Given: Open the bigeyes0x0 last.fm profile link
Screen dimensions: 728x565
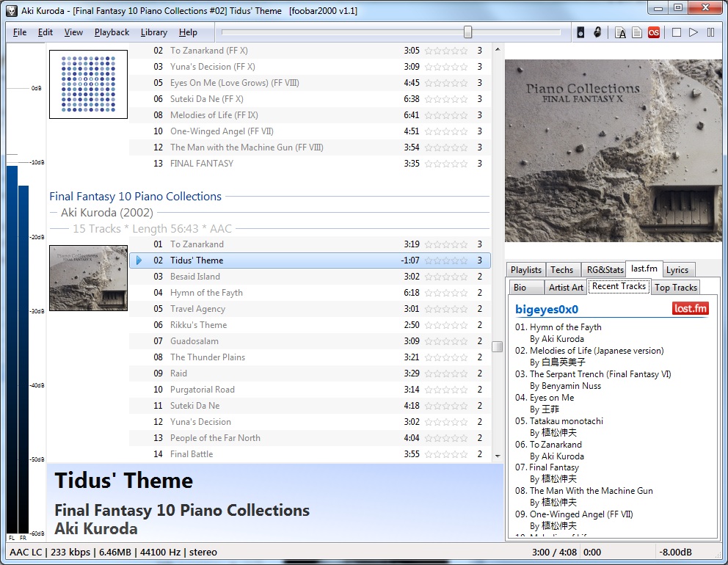Looking at the screenshot, I should tap(547, 310).
